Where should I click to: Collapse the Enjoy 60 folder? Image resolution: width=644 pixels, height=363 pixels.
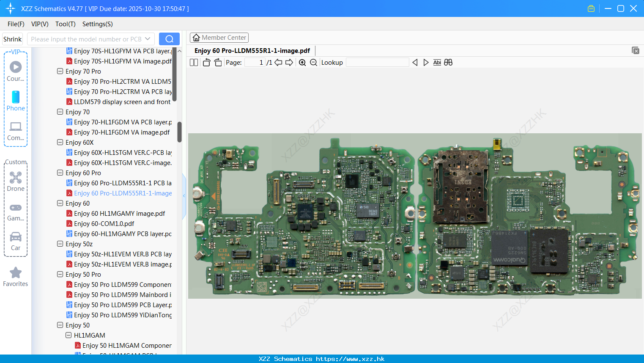[60, 203]
